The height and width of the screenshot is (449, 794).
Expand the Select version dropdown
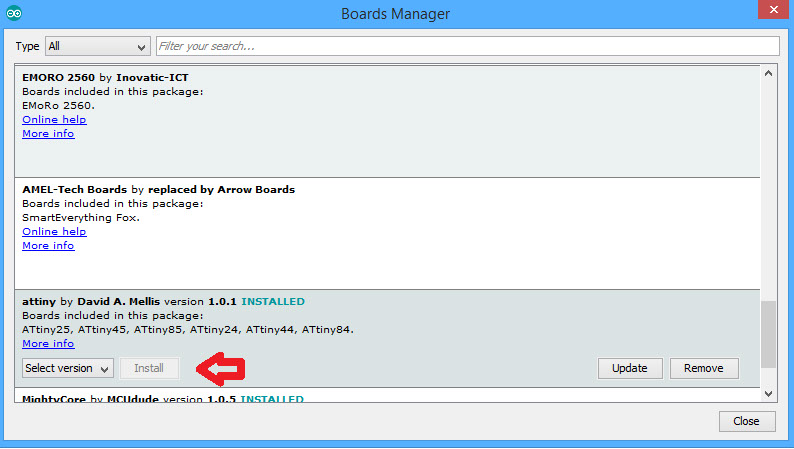click(68, 368)
